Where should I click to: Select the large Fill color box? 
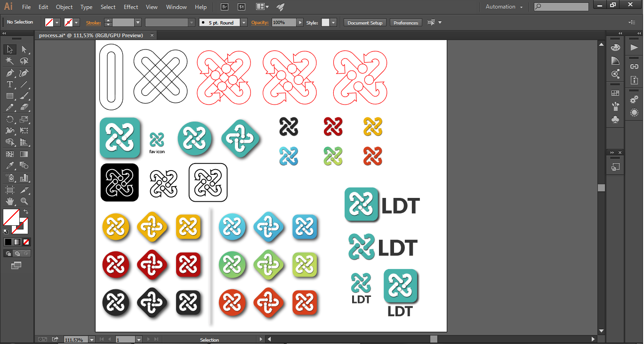(x=11, y=217)
